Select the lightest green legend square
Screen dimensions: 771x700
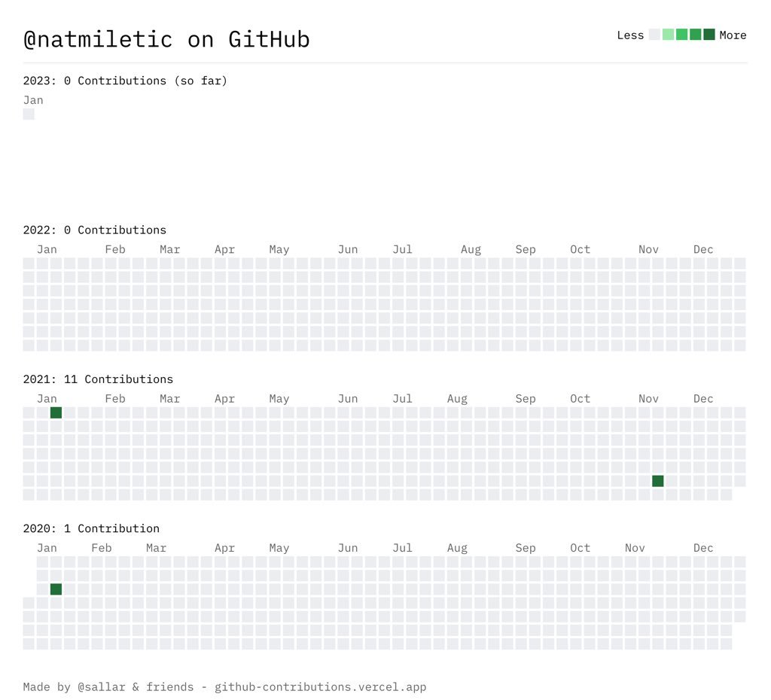click(x=669, y=35)
